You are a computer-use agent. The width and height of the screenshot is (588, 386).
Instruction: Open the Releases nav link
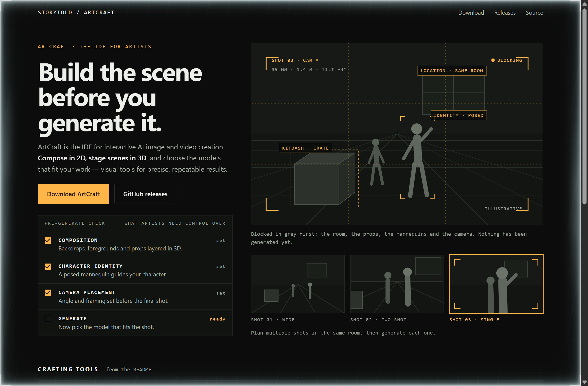(505, 13)
